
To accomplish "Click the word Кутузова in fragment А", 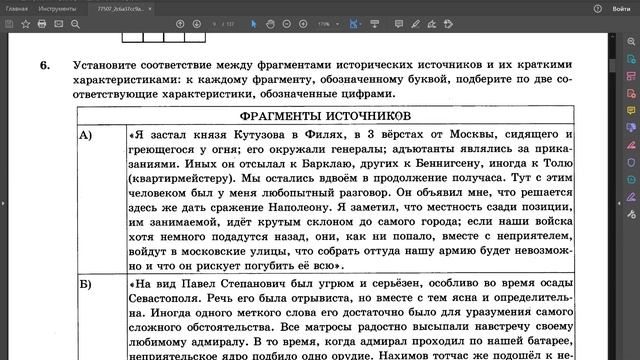I will click(259, 134).
